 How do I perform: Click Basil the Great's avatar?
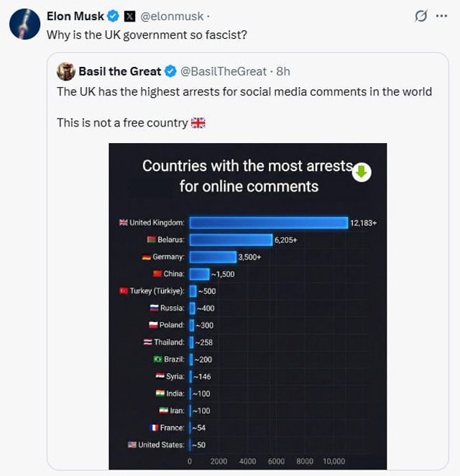[x=66, y=71]
